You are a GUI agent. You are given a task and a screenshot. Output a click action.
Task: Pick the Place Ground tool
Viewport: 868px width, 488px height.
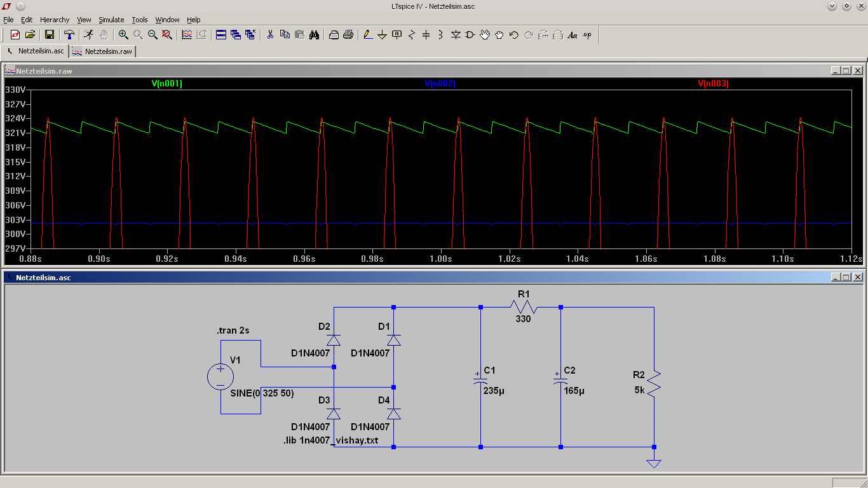coord(383,35)
